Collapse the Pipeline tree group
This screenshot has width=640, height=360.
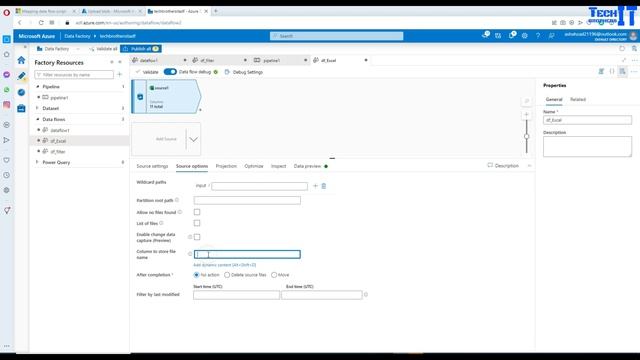tap(38, 87)
